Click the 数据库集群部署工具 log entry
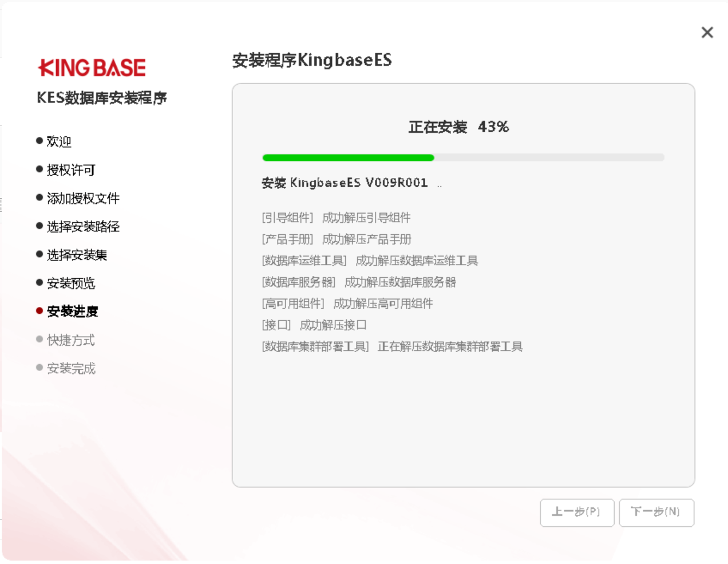The height and width of the screenshot is (564, 728). click(392, 346)
